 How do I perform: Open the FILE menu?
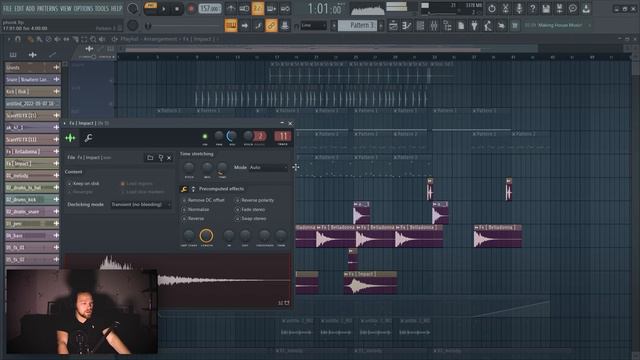tap(8, 9)
